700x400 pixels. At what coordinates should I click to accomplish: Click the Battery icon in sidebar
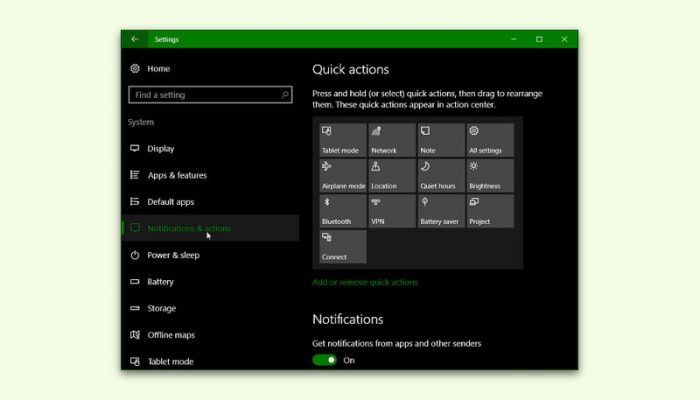click(134, 282)
